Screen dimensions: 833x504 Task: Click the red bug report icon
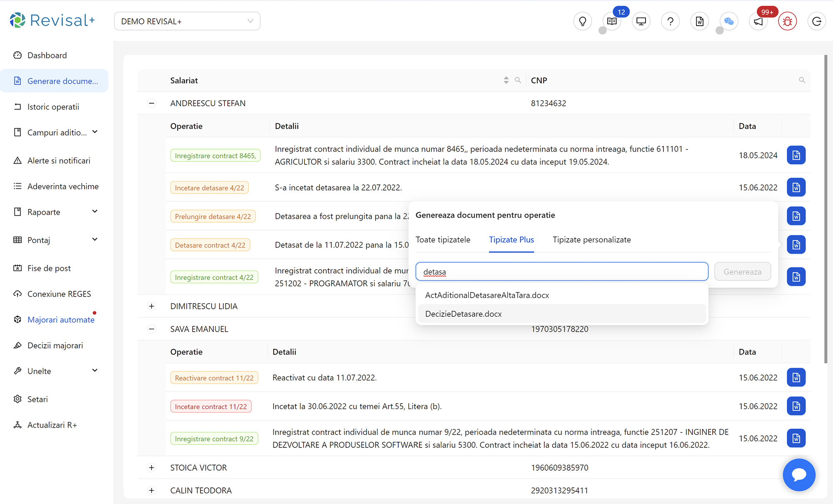787,21
